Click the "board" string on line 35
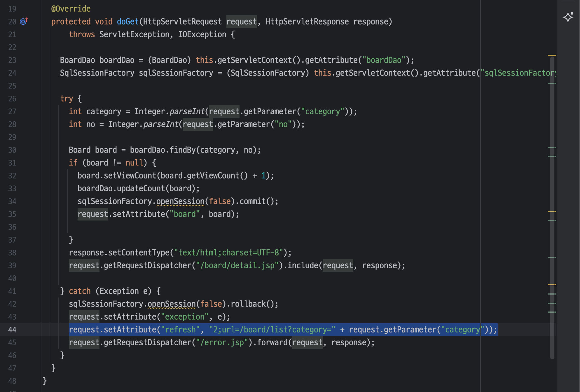 185,214
